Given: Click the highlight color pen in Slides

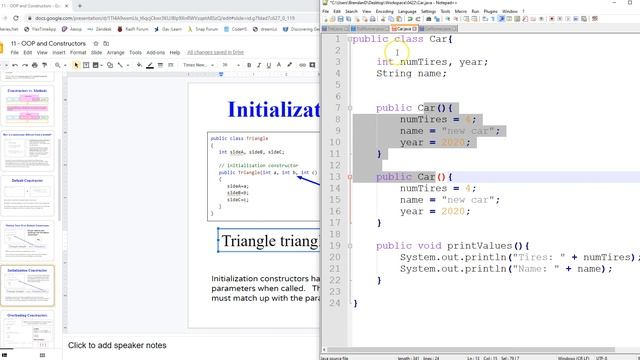Looking at the screenshot, I should [289, 65].
